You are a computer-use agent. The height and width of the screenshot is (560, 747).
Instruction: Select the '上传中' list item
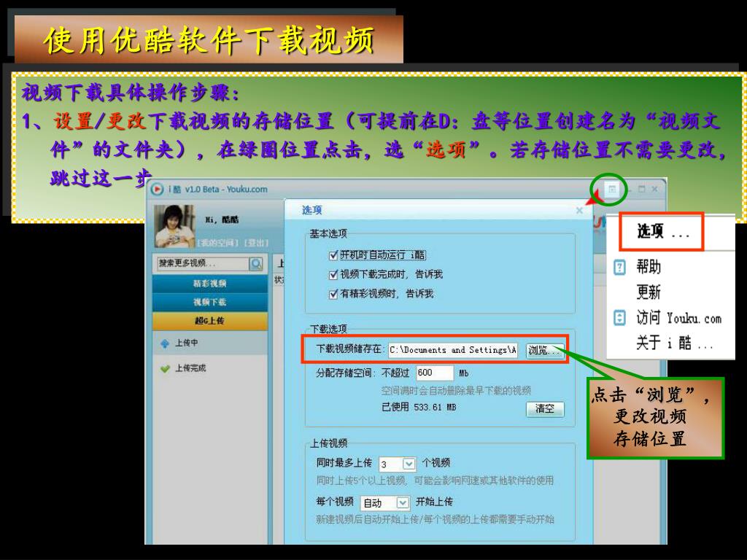pos(210,343)
